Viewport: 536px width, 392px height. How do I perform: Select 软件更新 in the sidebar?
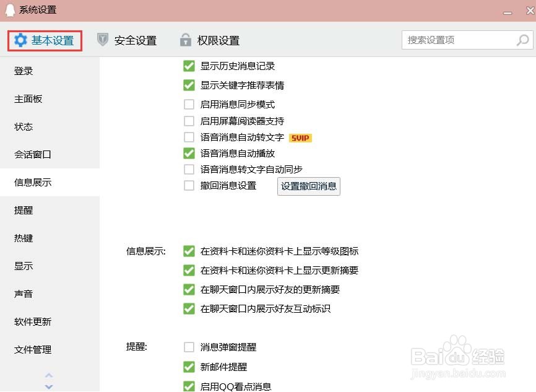50,321
